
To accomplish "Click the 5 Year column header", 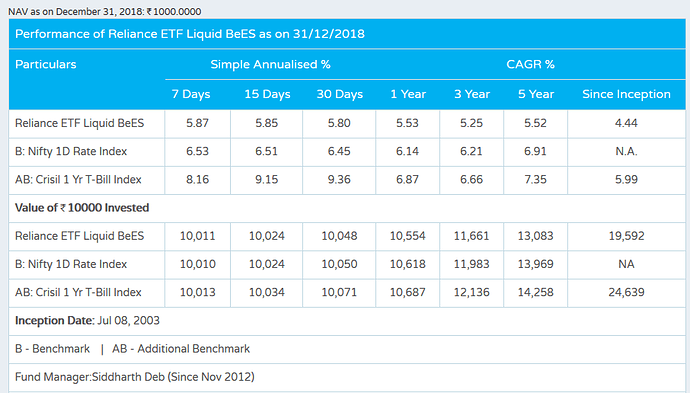I will (536, 94).
